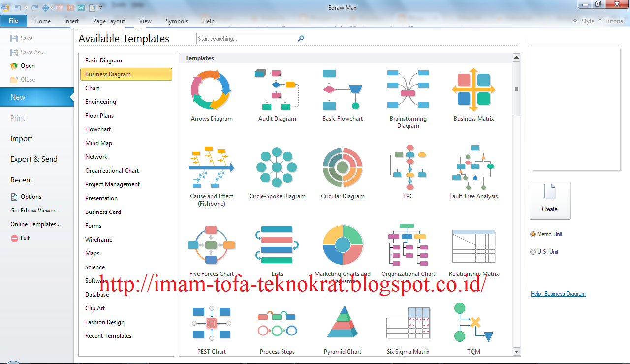Click the search magnifier icon

[301, 38]
